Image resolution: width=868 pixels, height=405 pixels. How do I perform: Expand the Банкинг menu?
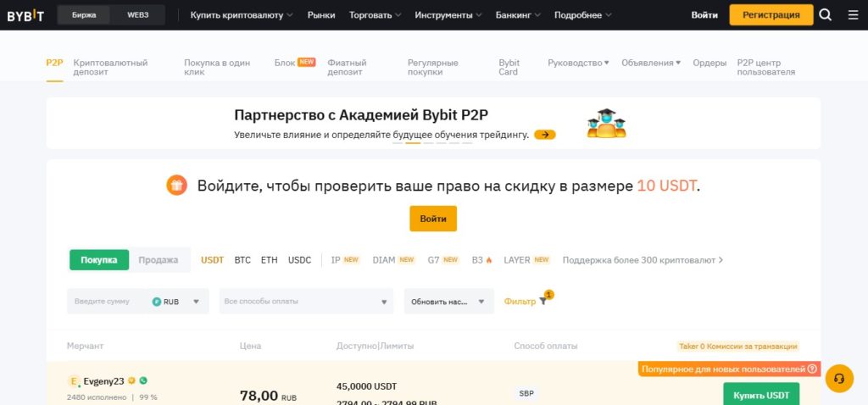[x=518, y=15]
